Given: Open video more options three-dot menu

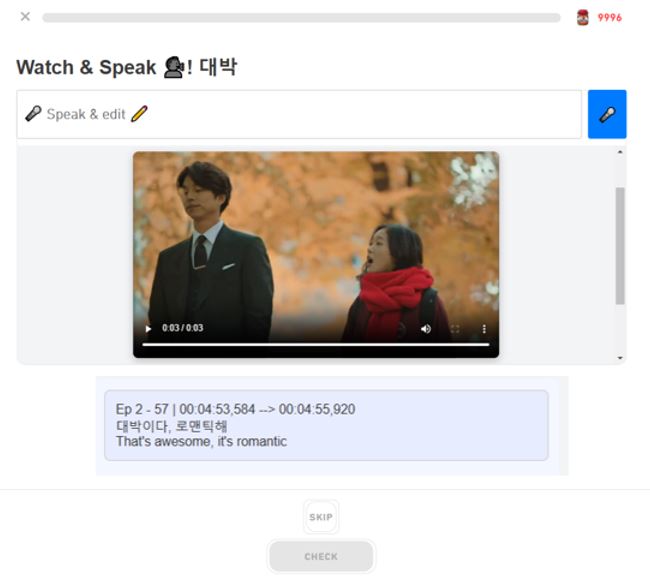Looking at the screenshot, I should 484,328.
